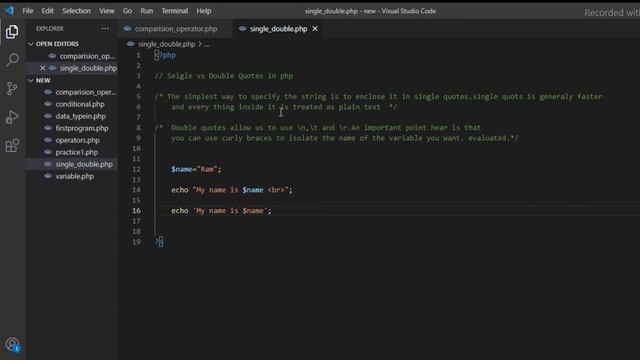Open the Selection menu

(76, 11)
